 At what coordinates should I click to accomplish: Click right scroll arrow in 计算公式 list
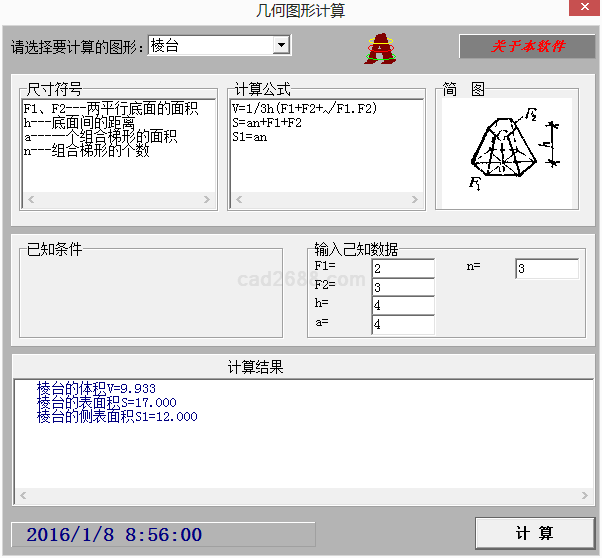(416, 200)
